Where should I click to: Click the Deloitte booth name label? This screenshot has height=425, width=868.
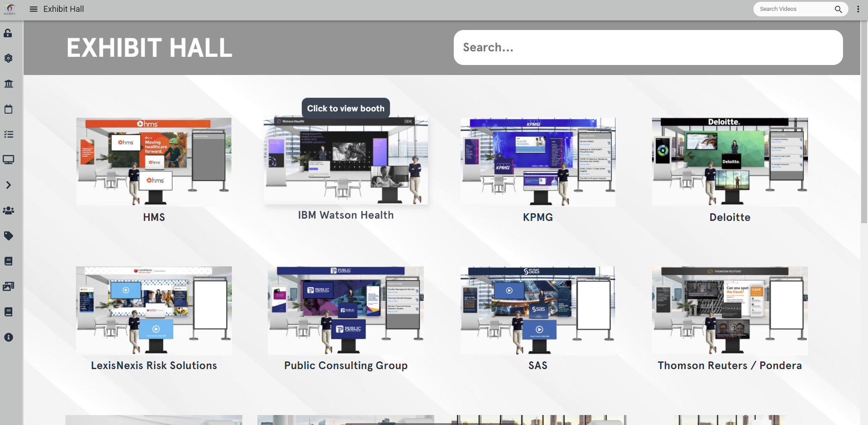pyautogui.click(x=730, y=217)
